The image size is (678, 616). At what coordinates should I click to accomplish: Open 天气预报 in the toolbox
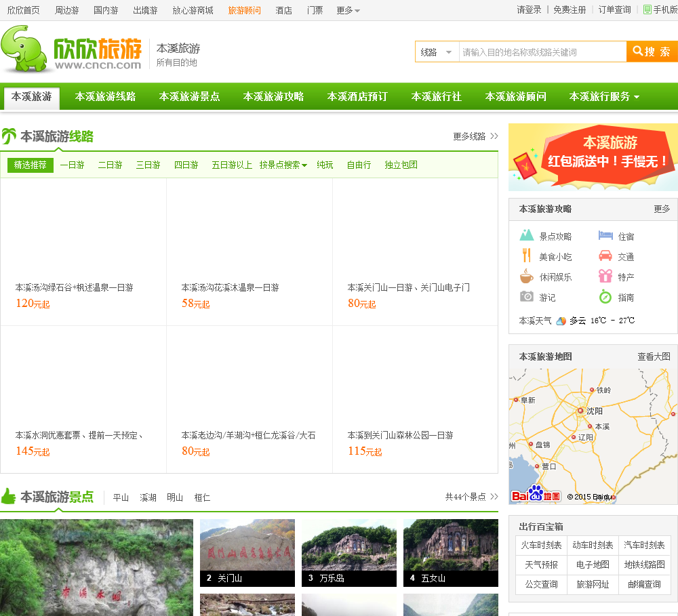coord(541,564)
